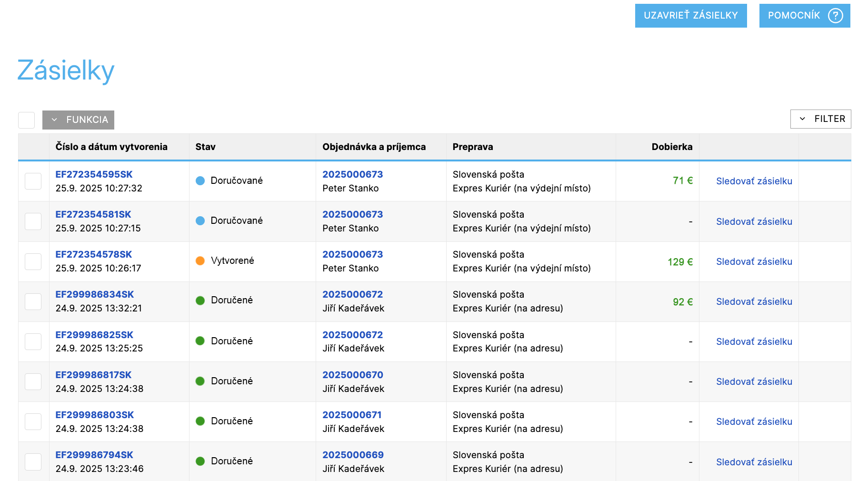This screenshot has height=481, width=868.
Task: Open the Pomocník help button
Action: [805, 16]
